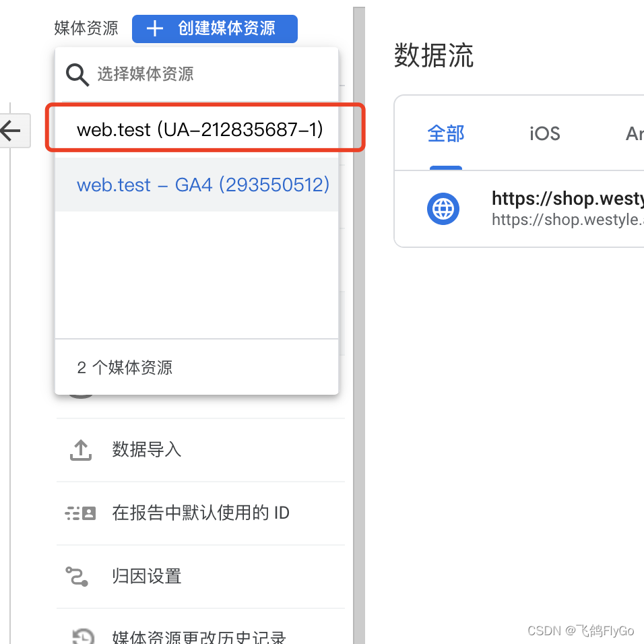The image size is (644, 644).
Task: Click the magnifier search icon
Action: [x=77, y=75]
